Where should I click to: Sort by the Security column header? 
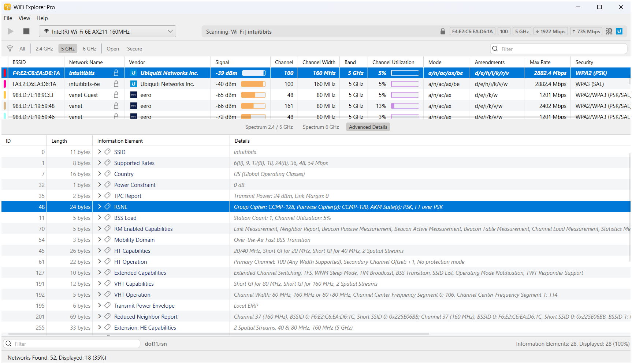pos(601,62)
